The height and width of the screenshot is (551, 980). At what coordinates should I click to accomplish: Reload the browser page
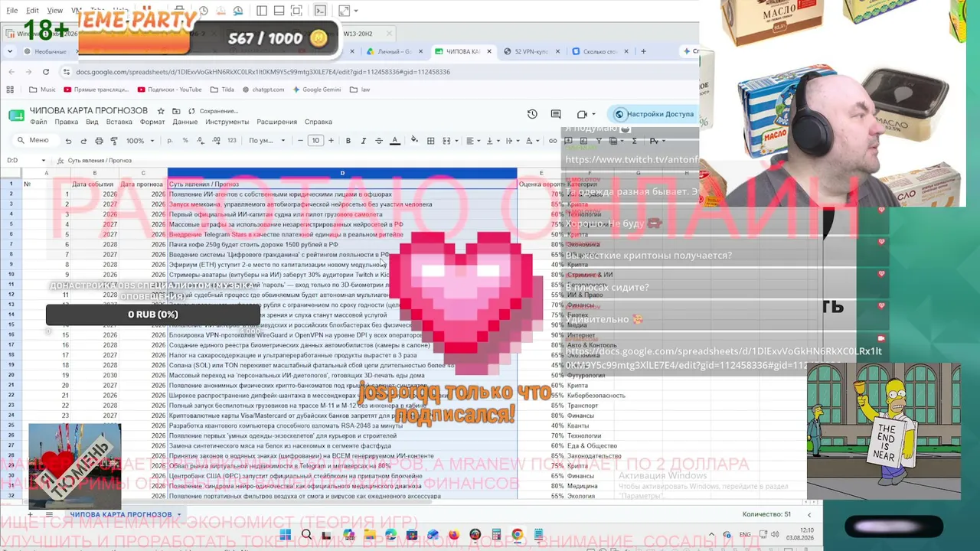[x=45, y=72]
